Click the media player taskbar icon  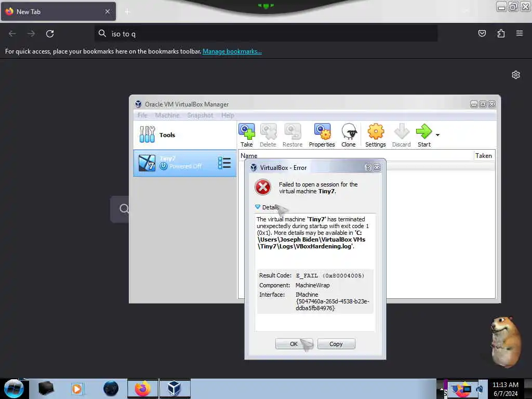(77, 389)
